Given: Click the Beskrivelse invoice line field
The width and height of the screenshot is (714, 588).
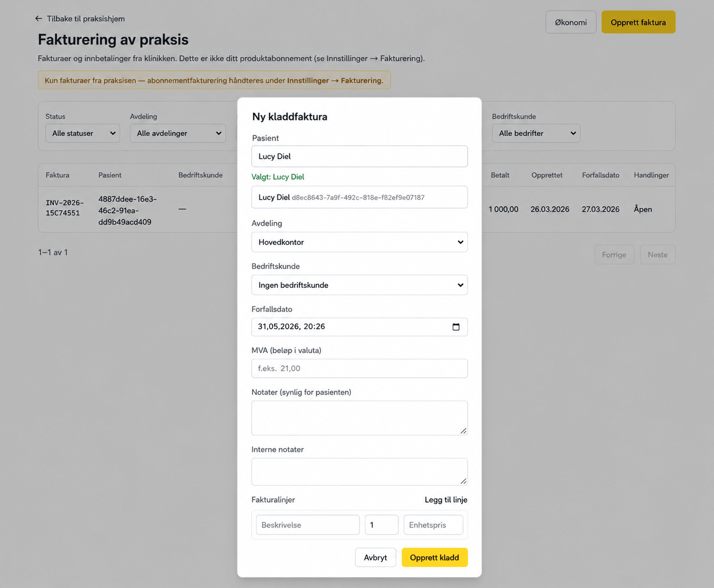Looking at the screenshot, I should click(x=308, y=525).
